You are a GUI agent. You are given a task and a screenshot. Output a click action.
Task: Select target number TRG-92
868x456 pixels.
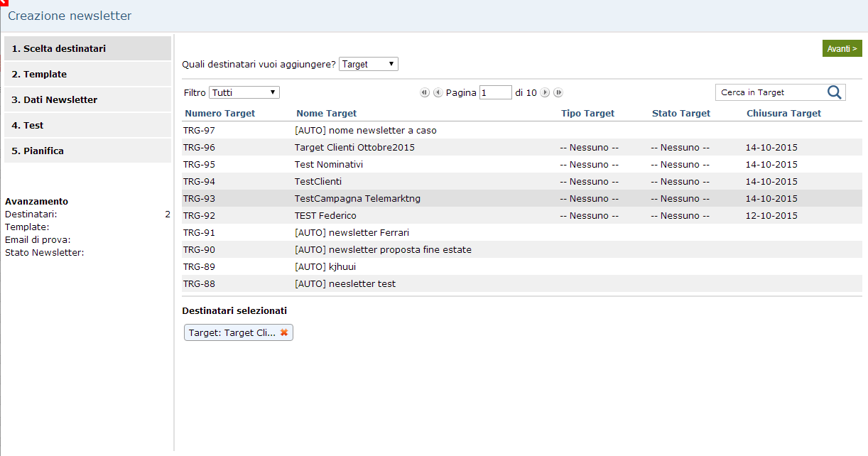click(x=199, y=216)
